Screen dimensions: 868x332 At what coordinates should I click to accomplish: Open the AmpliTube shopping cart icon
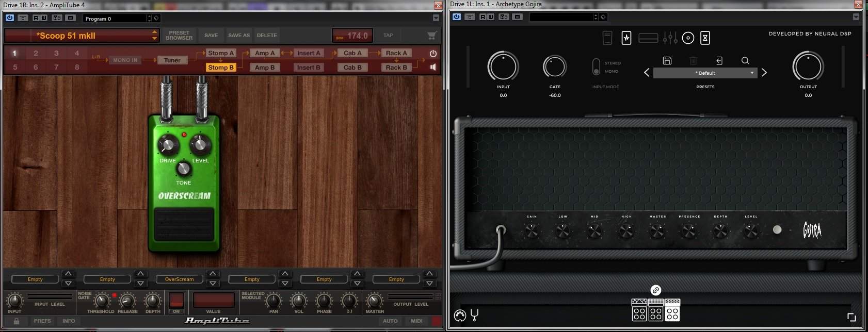tap(432, 36)
